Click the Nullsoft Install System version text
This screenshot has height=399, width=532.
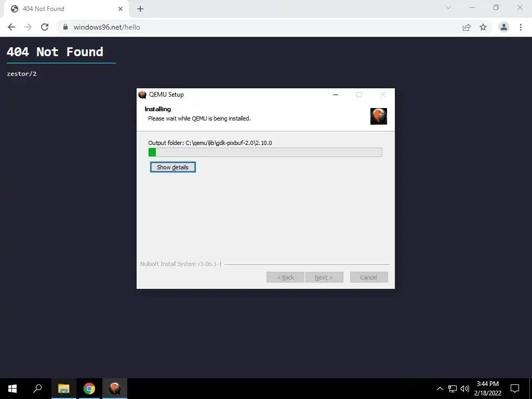181,264
